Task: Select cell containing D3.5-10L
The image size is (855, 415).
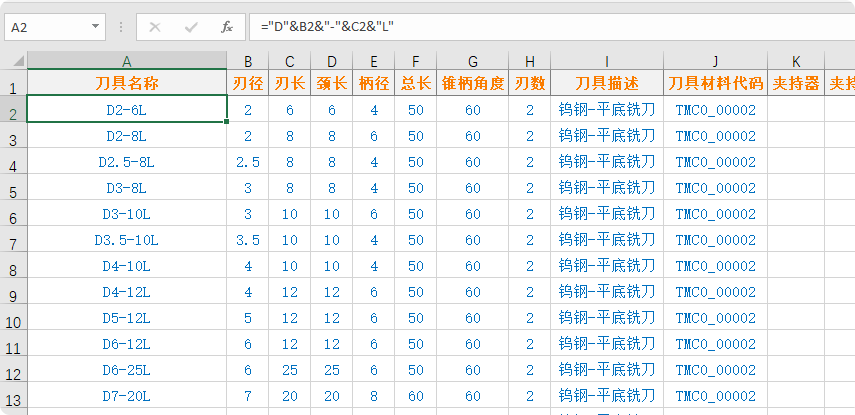Action: coord(127,239)
